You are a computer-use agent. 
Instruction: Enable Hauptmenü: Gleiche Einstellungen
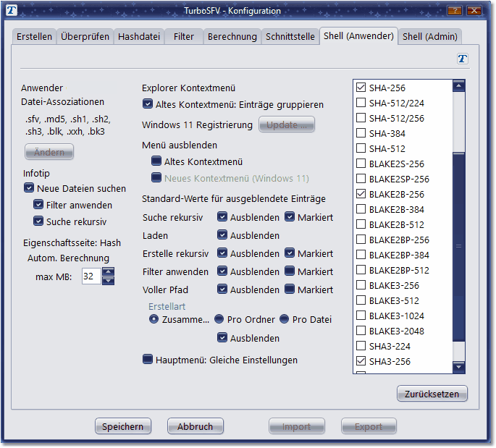148,360
